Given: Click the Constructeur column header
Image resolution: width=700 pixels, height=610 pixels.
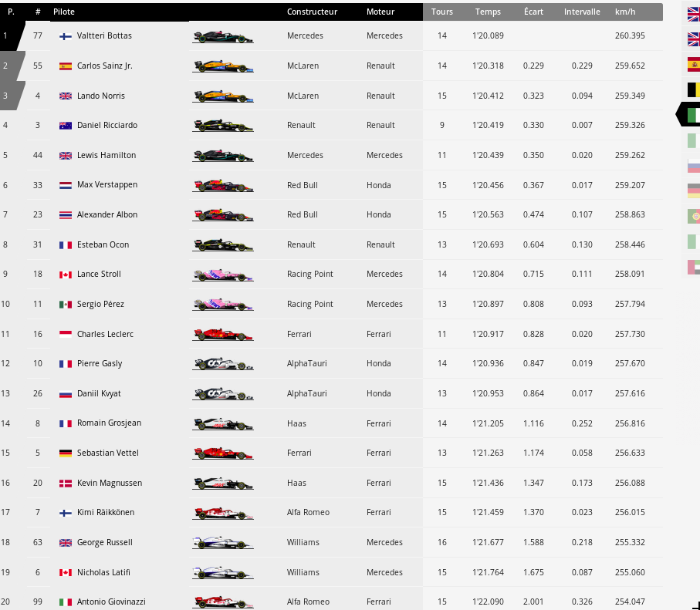Looking at the screenshot, I should pos(312,12).
